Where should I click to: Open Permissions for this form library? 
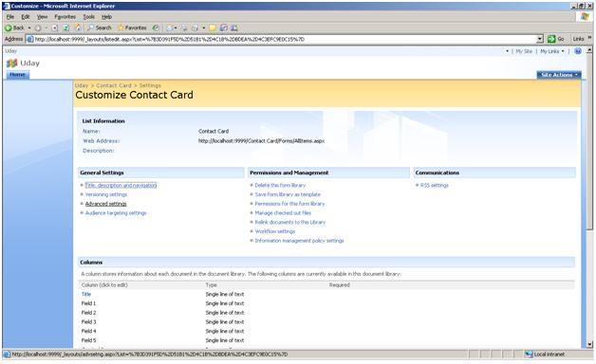[289, 204]
